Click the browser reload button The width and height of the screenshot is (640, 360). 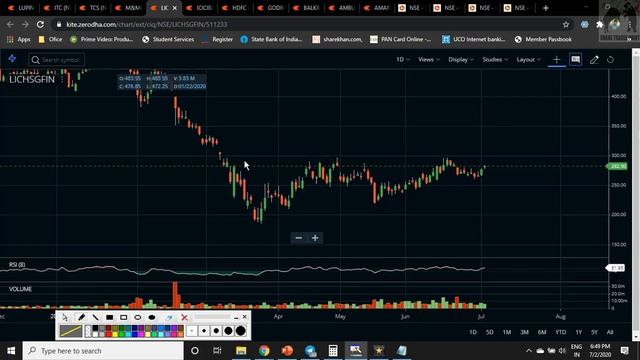[40, 24]
